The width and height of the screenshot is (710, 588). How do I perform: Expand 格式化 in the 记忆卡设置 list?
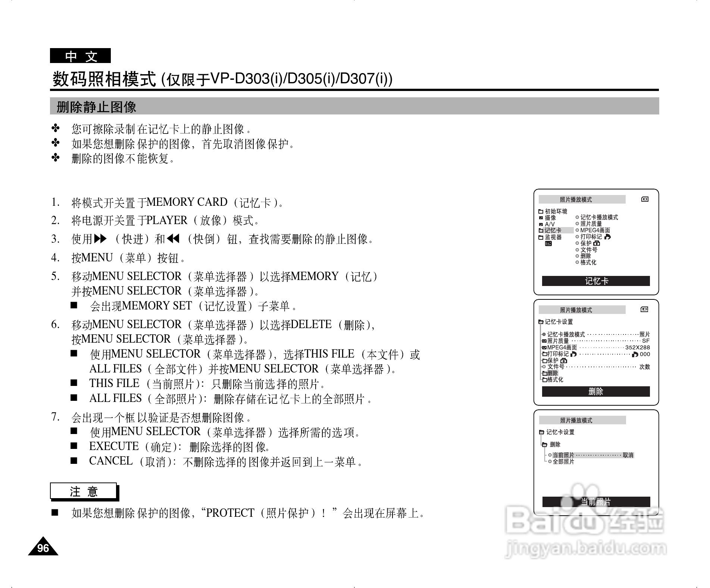coord(553,380)
